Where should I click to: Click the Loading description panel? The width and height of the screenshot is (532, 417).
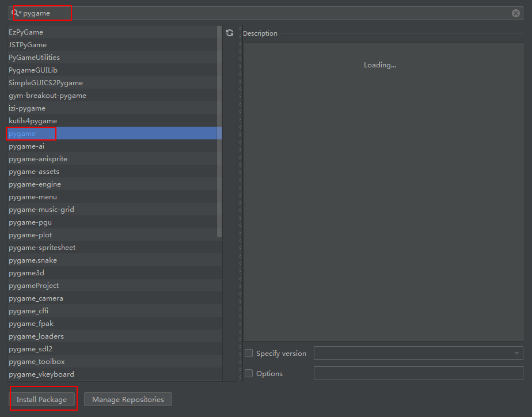click(x=383, y=192)
